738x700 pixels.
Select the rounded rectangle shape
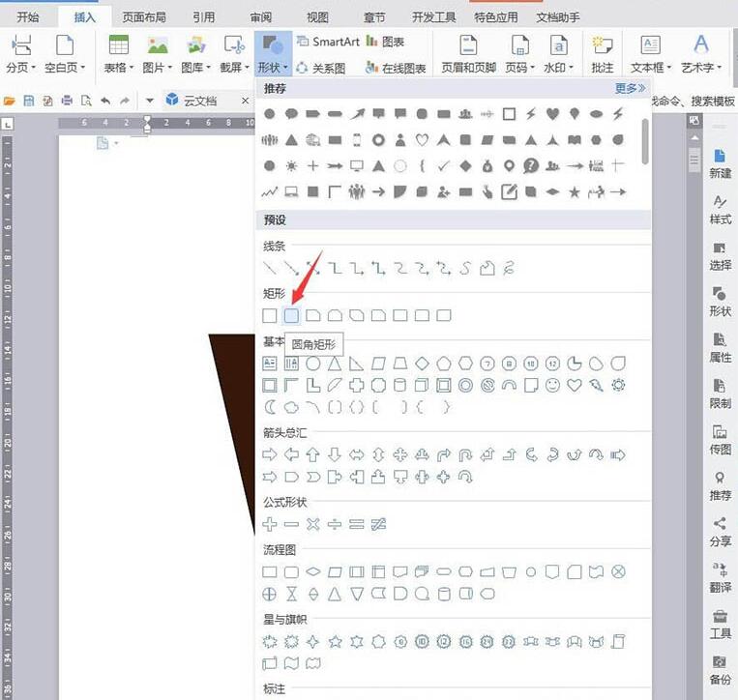[291, 315]
